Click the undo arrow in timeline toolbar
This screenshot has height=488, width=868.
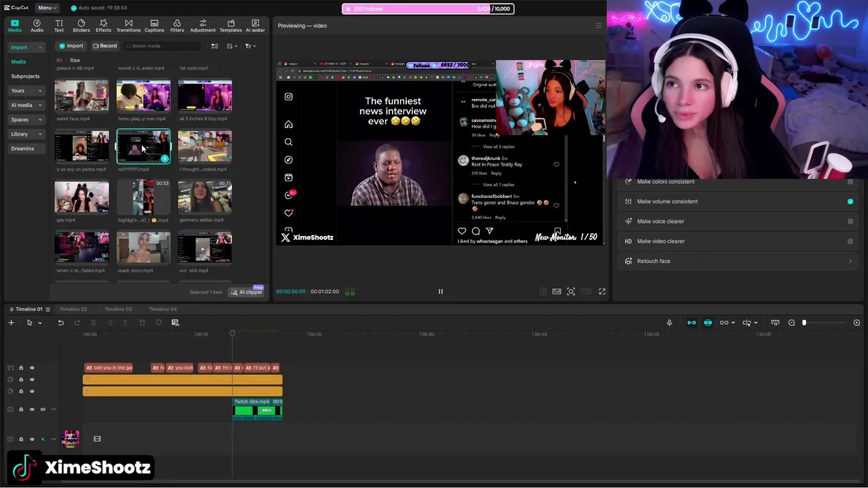pos(60,323)
